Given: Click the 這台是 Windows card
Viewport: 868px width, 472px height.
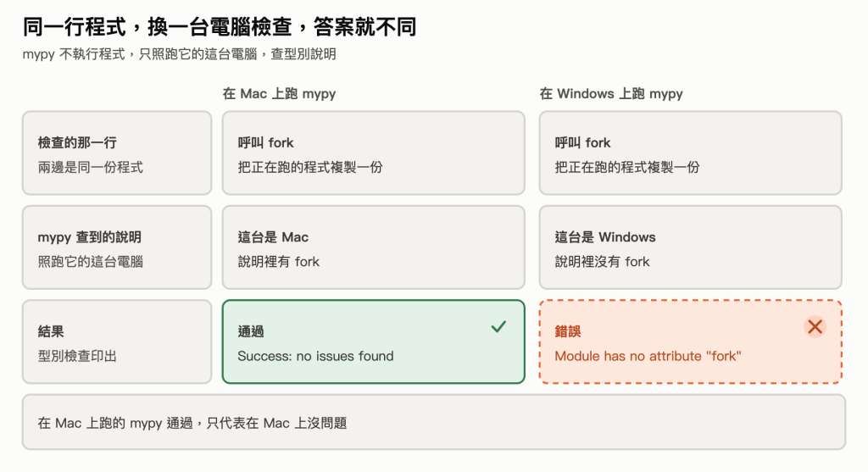Looking at the screenshot, I should 690,247.
